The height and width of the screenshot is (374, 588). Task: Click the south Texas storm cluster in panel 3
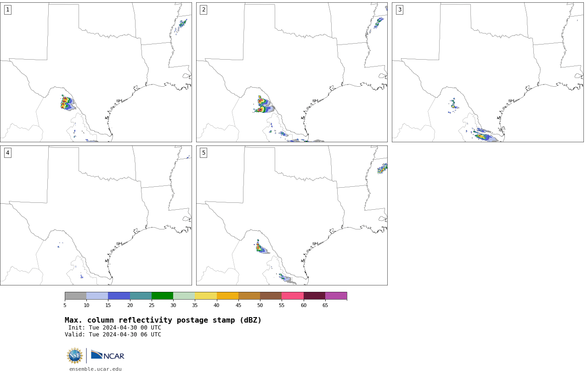(484, 135)
